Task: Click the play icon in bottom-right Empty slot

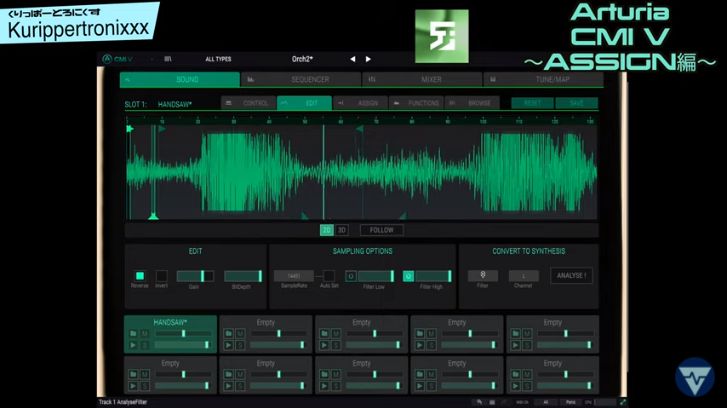Action: tap(516, 386)
